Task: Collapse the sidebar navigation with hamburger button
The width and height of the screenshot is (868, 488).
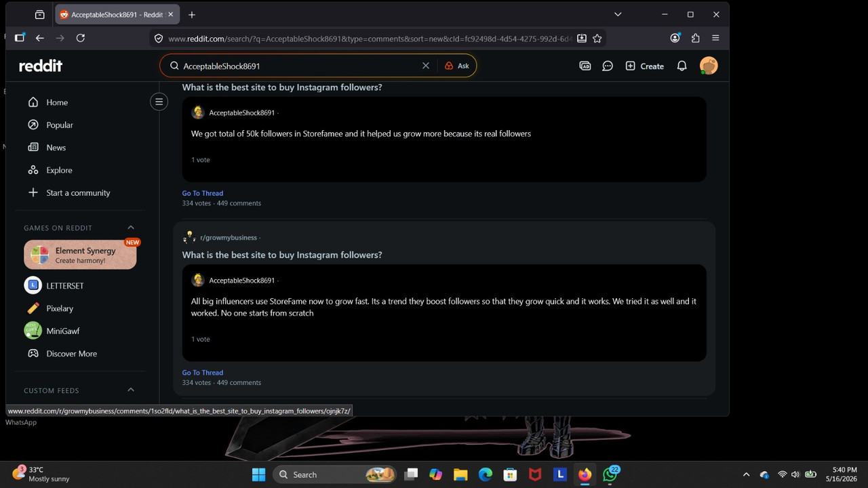Action: [159, 102]
